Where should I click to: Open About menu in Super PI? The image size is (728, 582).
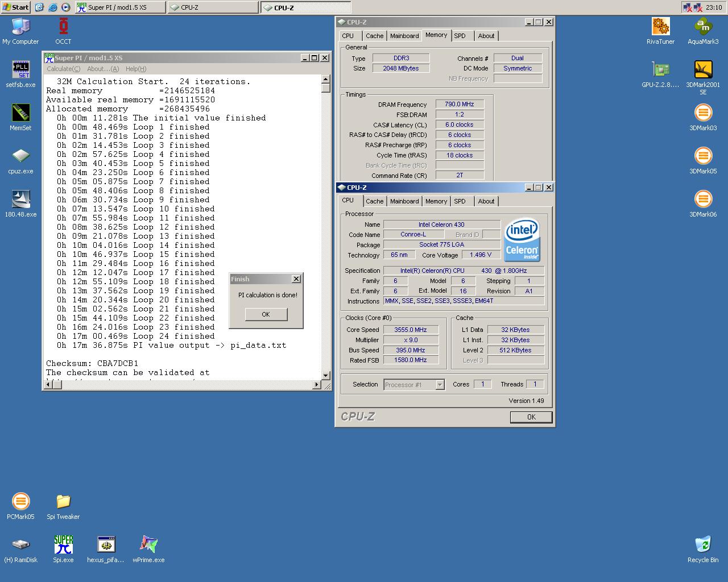coord(103,69)
